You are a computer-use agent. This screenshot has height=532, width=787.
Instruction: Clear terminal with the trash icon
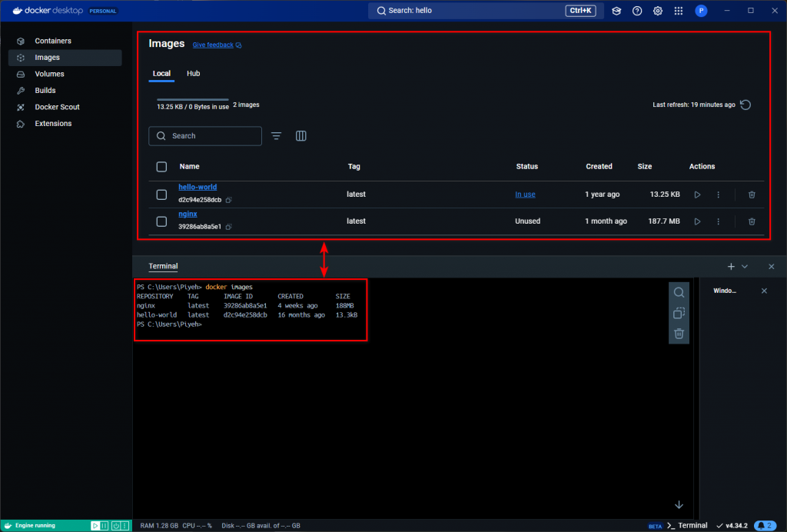click(679, 334)
